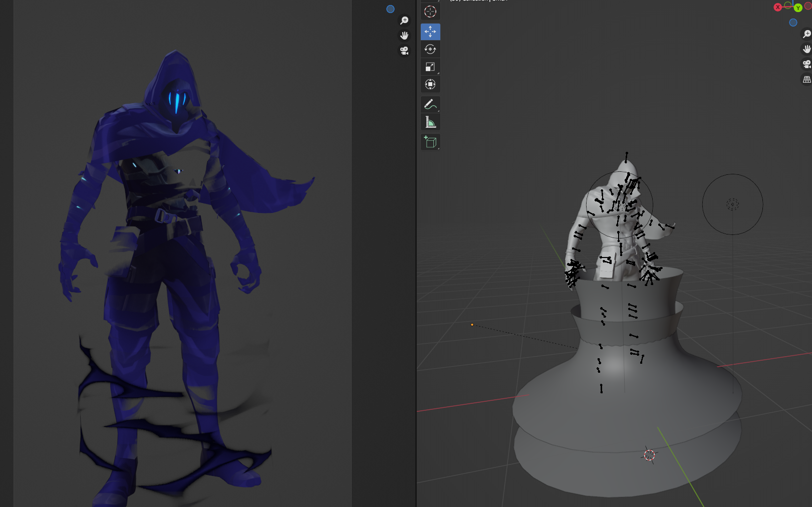
Task: Choose the Measure ruler tool
Action: [430, 122]
